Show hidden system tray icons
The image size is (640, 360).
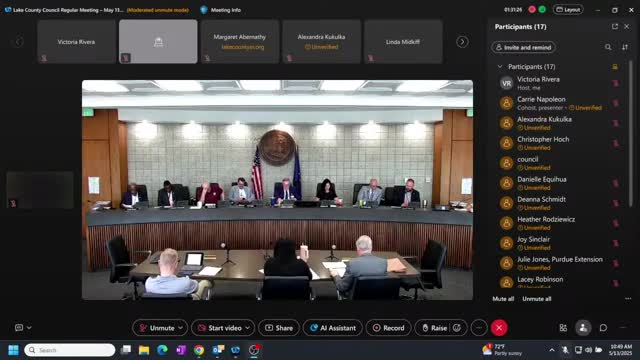[552, 350]
